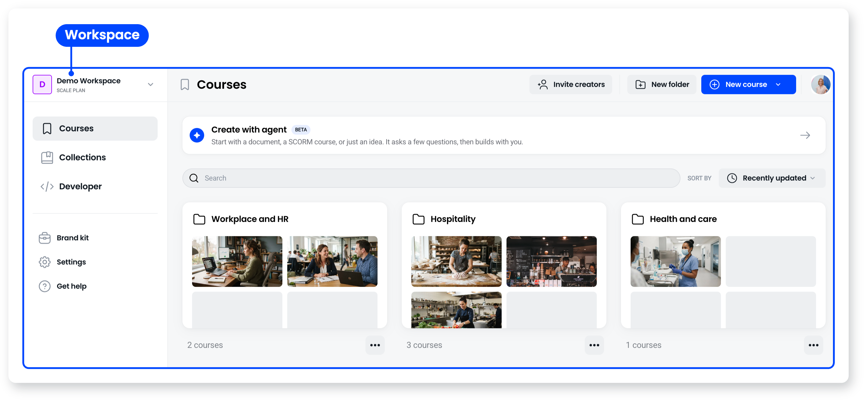Open the coffee bar course thumbnail
868x402 pixels.
551,262
